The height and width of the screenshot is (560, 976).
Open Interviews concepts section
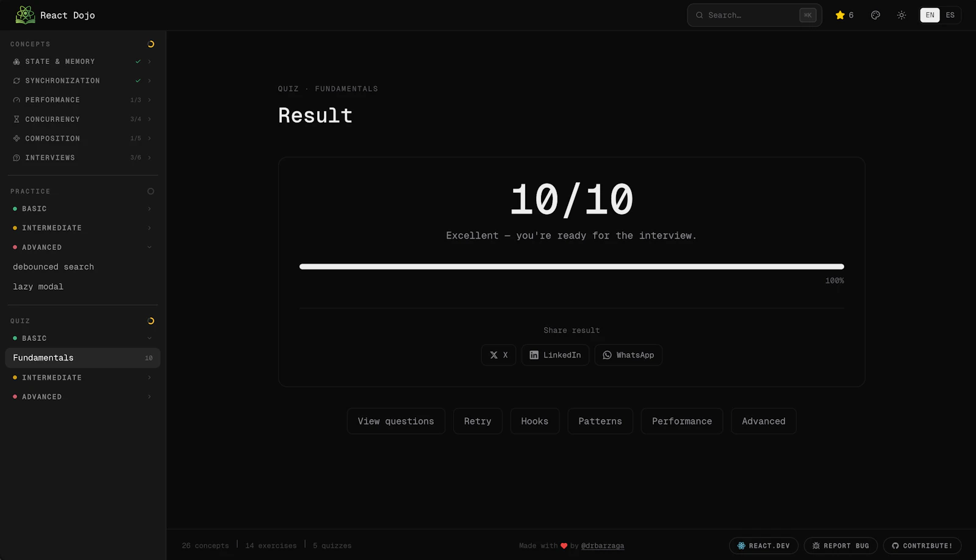point(50,158)
